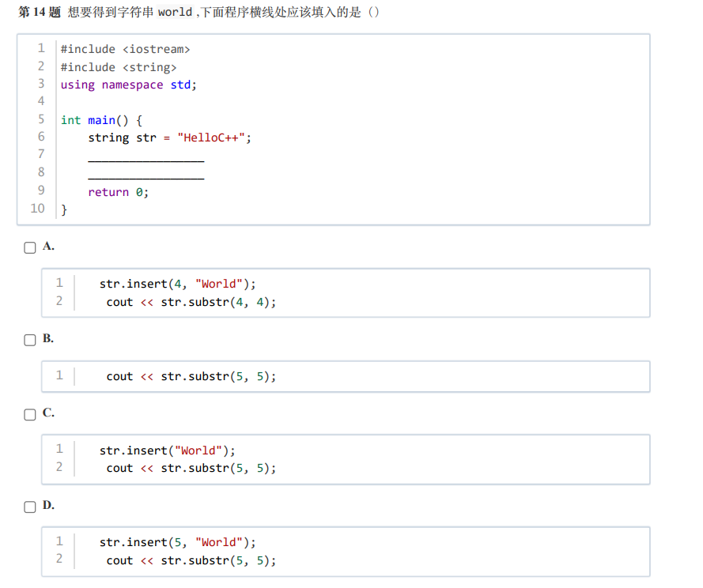This screenshot has height=588, width=703.
Task: Check the checkbox for option C
Action: [x=29, y=414]
